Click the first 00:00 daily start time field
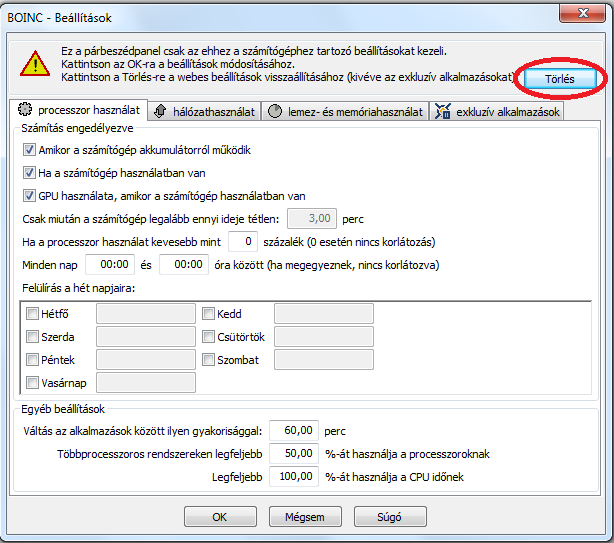The image size is (614, 543). click(110, 265)
